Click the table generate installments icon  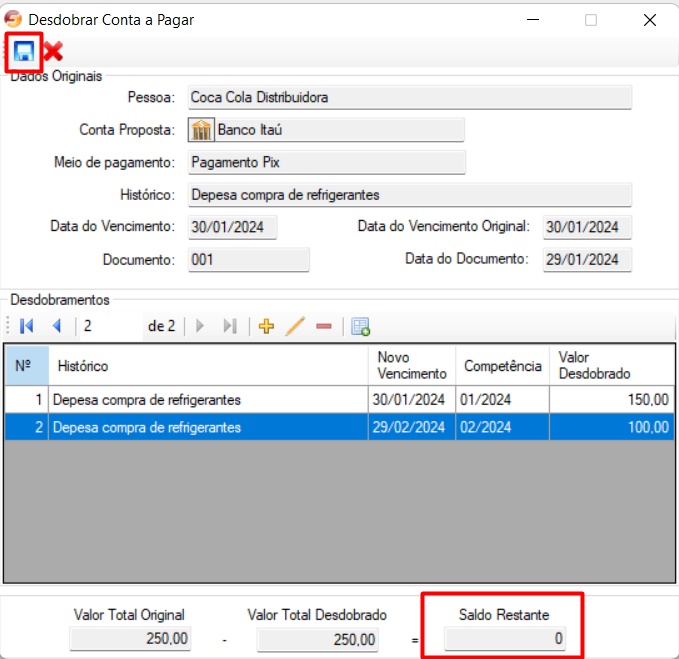(360, 326)
